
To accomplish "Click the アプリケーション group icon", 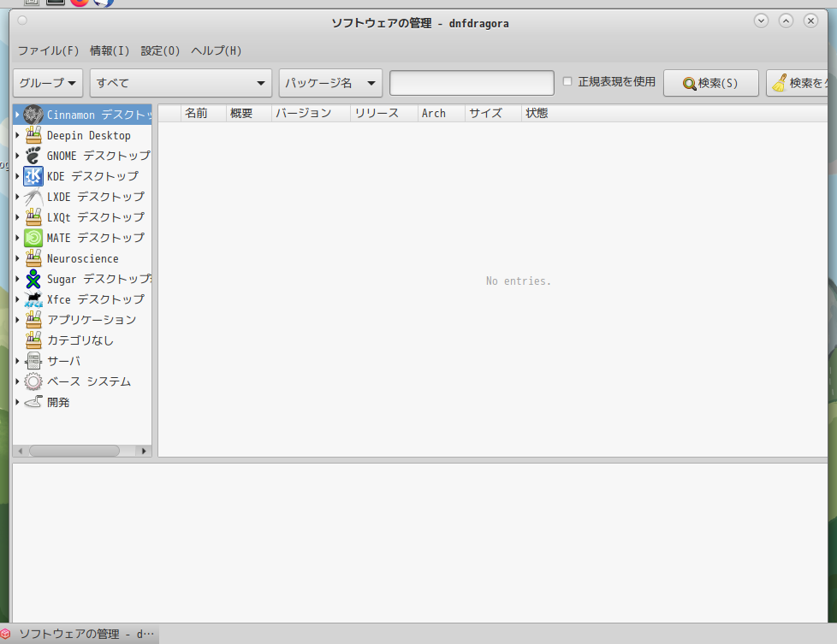I will pos(33,320).
